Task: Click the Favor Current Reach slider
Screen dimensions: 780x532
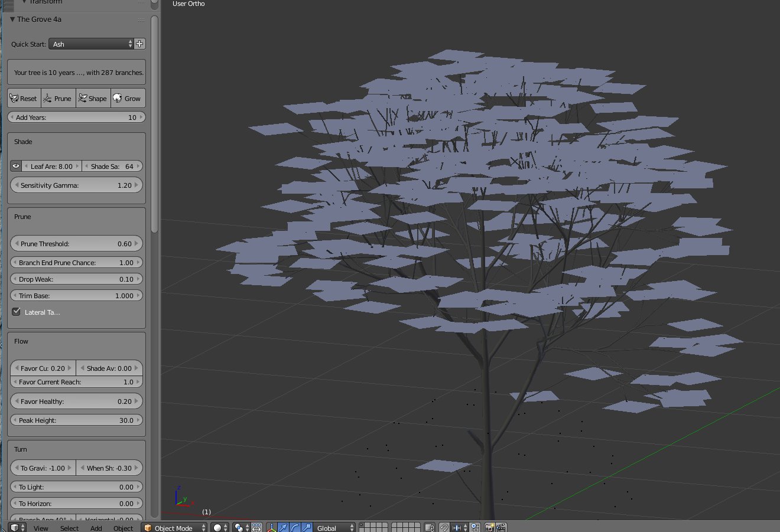Action: 76,382
